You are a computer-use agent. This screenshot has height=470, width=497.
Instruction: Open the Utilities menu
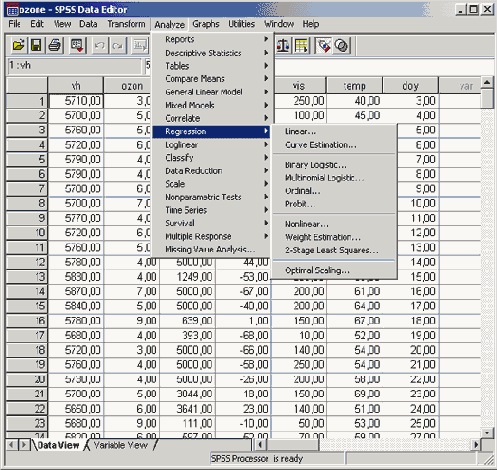(241, 24)
